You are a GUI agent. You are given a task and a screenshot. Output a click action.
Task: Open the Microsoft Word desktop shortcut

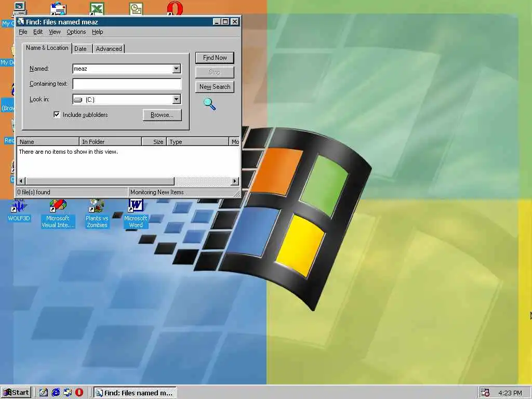click(x=136, y=214)
